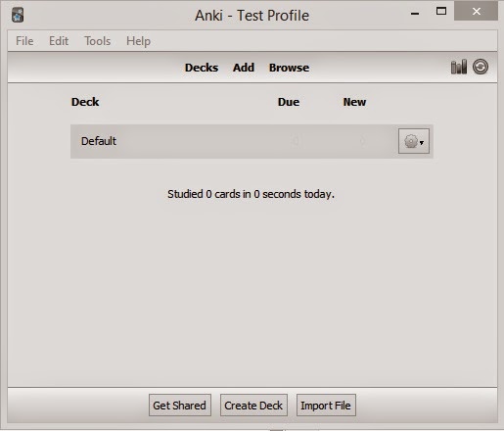Click Add to create a new card
Image resolution: width=504 pixels, height=431 pixels.
coord(244,68)
